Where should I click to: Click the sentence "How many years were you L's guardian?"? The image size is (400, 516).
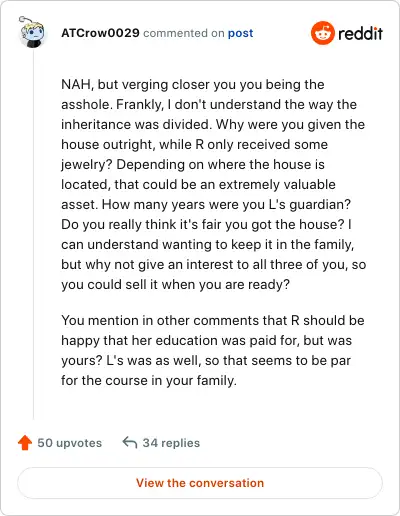click(226, 204)
